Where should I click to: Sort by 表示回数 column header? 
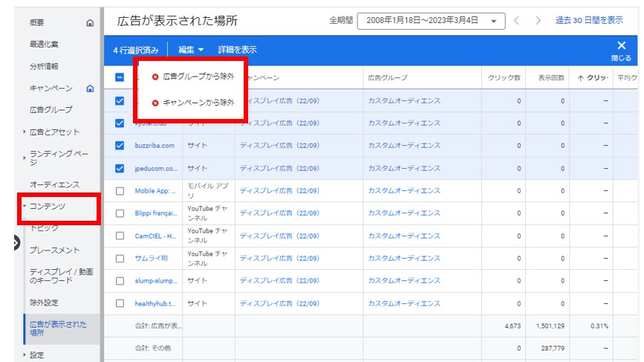coord(551,77)
